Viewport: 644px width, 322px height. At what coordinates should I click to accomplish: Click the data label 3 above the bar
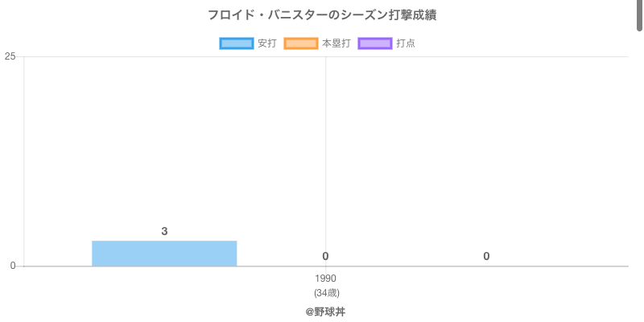click(x=164, y=231)
